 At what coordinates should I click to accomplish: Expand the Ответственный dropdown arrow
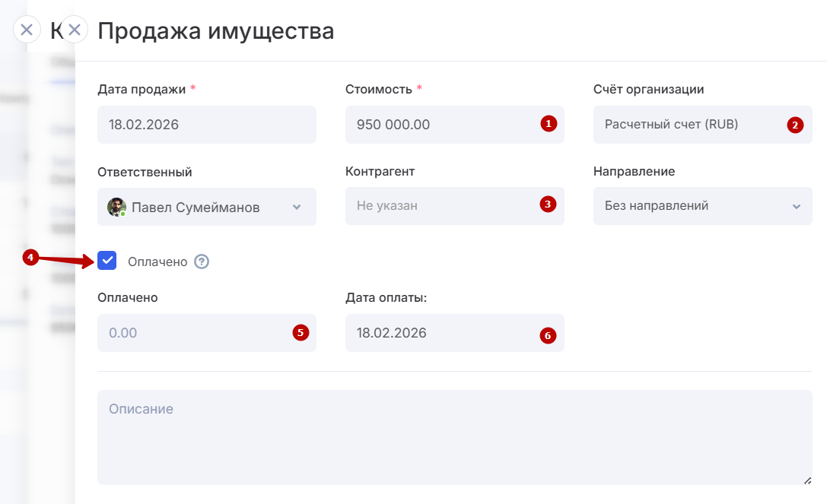pos(297,207)
